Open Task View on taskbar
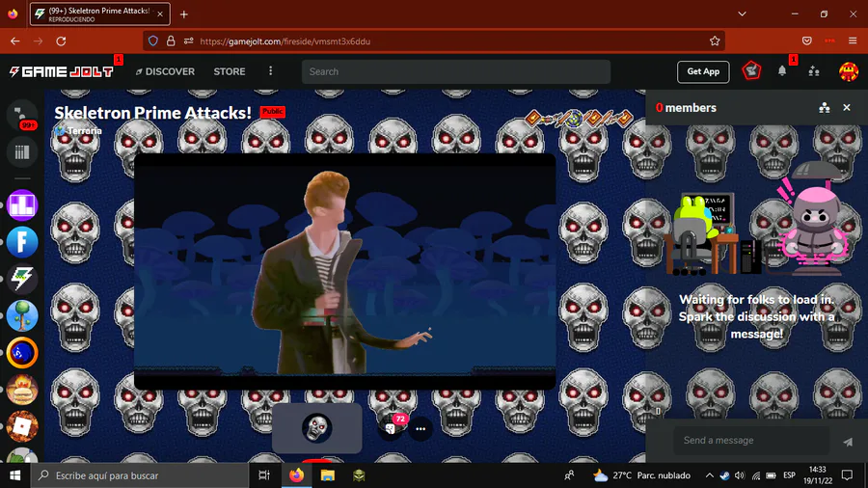The height and width of the screenshot is (488, 868). coord(264,475)
